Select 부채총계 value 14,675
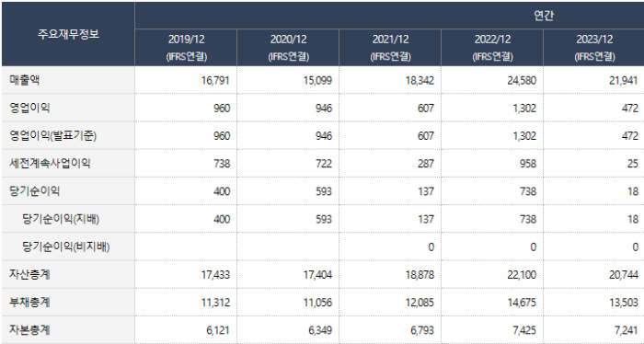644x344 pixels. [522, 303]
